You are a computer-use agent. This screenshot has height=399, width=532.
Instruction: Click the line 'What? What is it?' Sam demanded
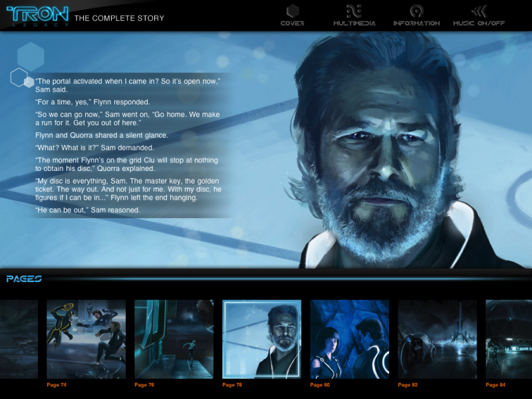click(94, 148)
